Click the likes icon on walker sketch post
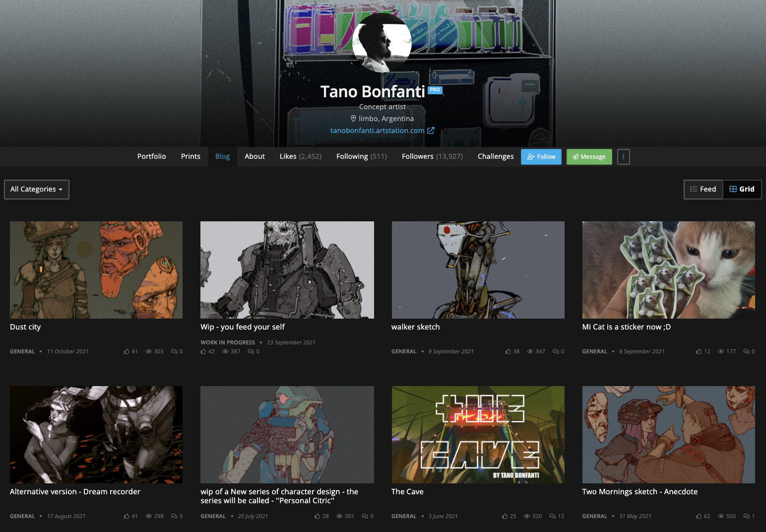The width and height of the screenshot is (766, 532). (x=508, y=351)
